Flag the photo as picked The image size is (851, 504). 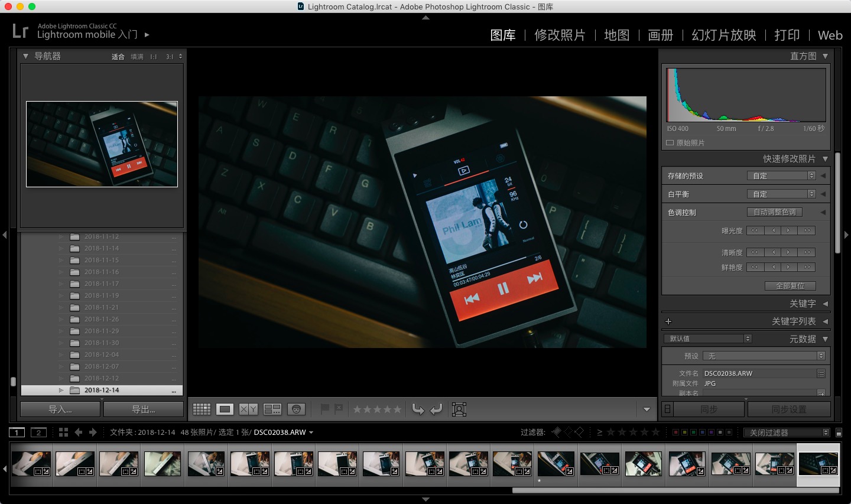pyautogui.click(x=324, y=409)
